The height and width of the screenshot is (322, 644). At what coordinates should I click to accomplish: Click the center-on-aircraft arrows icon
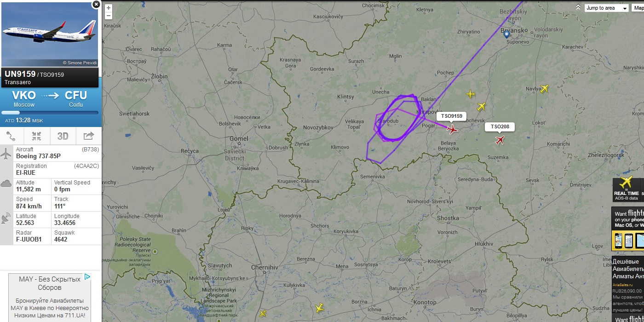point(37,136)
